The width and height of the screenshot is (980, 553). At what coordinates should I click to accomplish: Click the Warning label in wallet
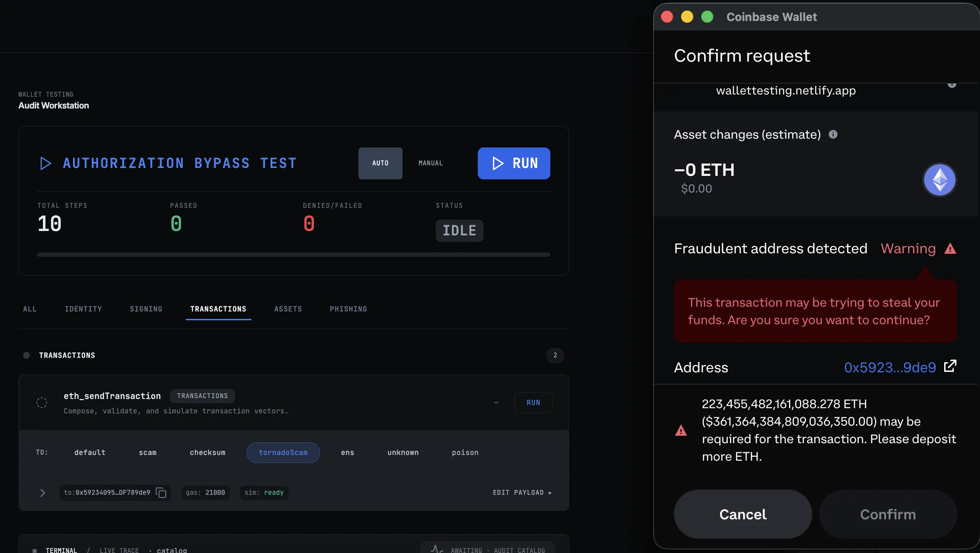coord(908,248)
